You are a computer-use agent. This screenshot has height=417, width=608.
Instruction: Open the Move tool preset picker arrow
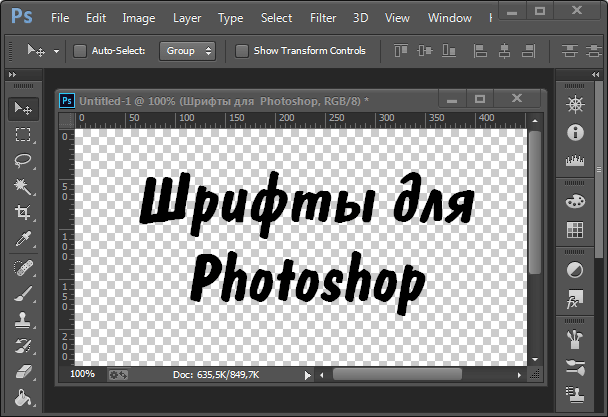point(57,51)
